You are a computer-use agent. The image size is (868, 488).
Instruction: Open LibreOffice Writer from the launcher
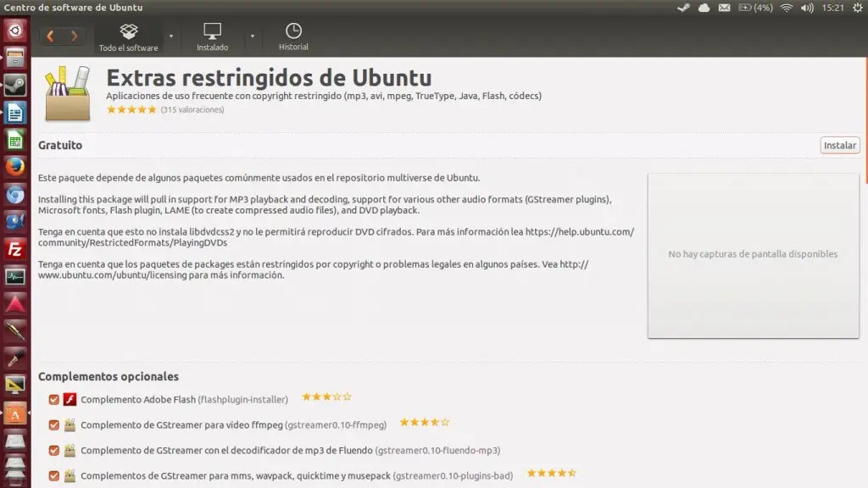[15, 113]
